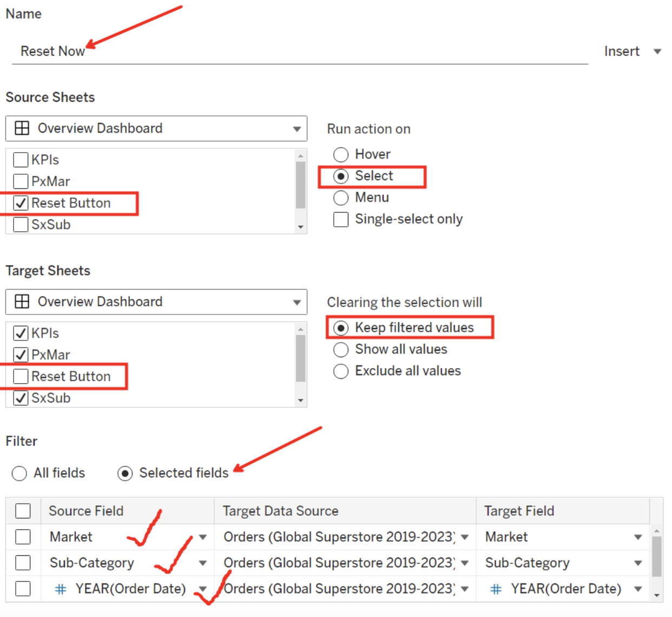Choose Show all values for clearing selection
The height and width of the screenshot is (617, 672).
tap(341, 349)
